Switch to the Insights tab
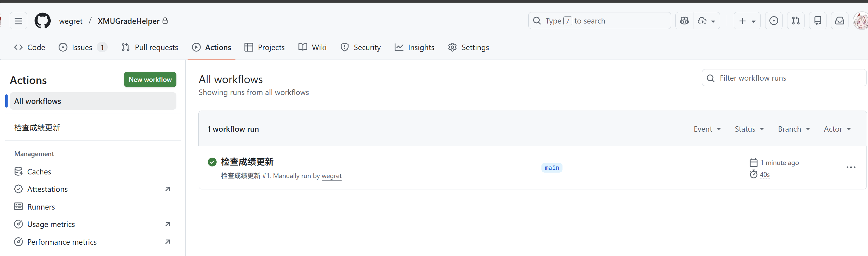Image resolution: width=868 pixels, height=256 pixels. [414, 48]
